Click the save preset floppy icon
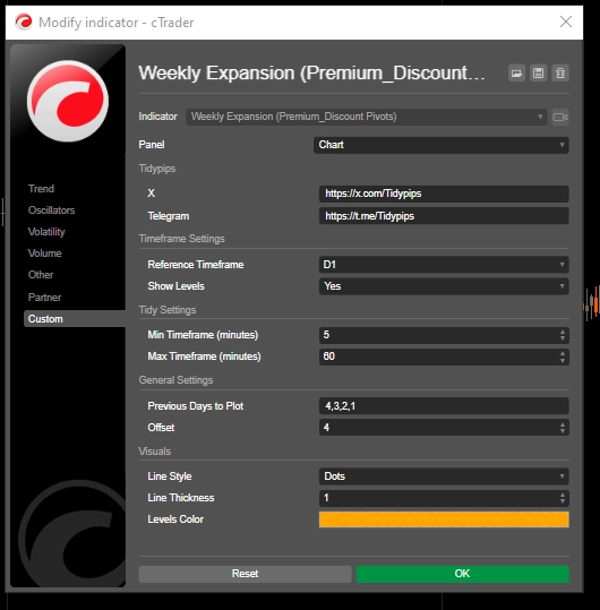Screen dimensions: 600x610 (x=539, y=73)
